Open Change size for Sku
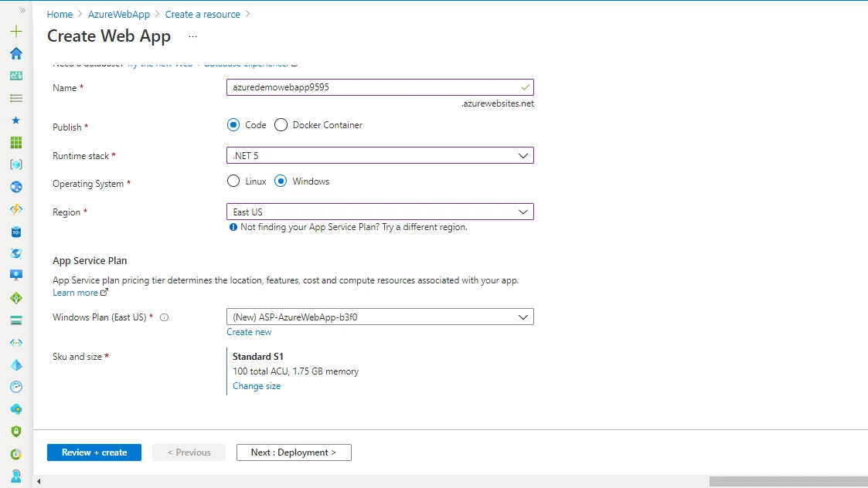 pyautogui.click(x=256, y=385)
